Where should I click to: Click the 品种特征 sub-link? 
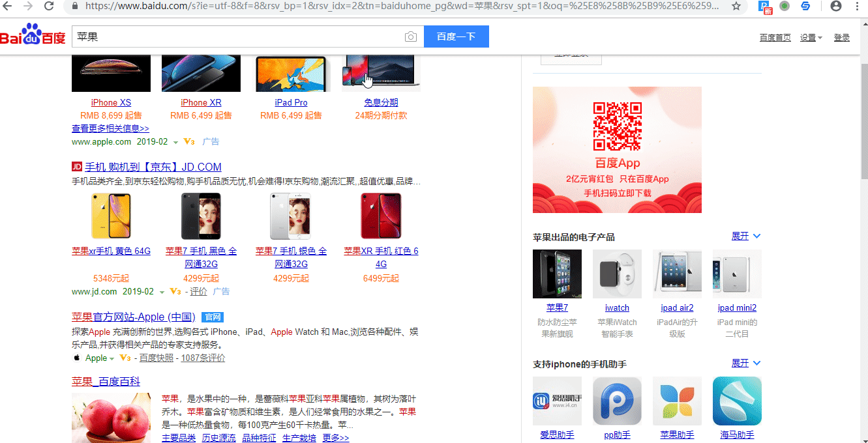point(259,438)
